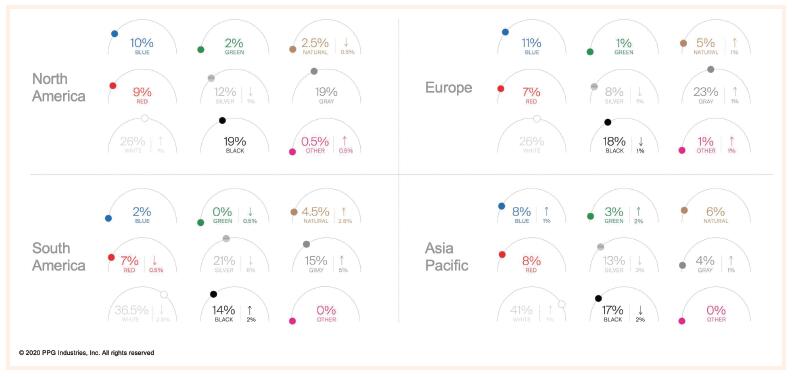Click the Asia Pacific region label

[x=447, y=256]
